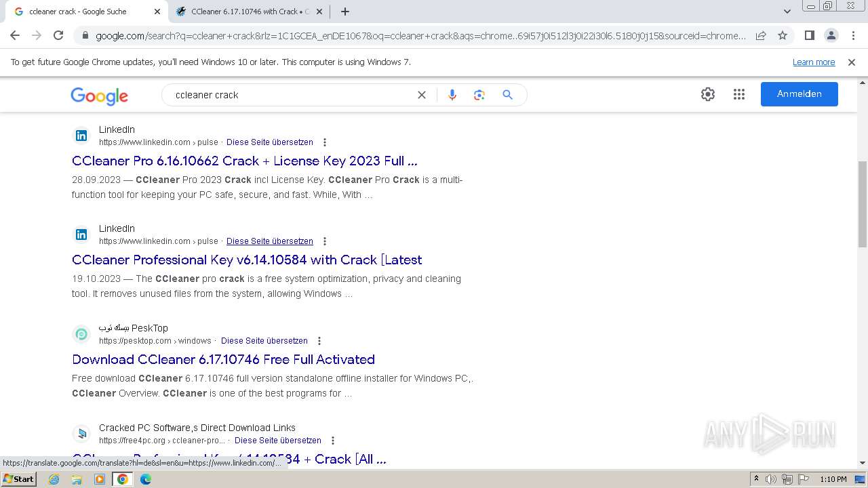Image resolution: width=868 pixels, height=488 pixels.
Task: Open Windows Explorer folder on taskbar
Action: point(77,479)
